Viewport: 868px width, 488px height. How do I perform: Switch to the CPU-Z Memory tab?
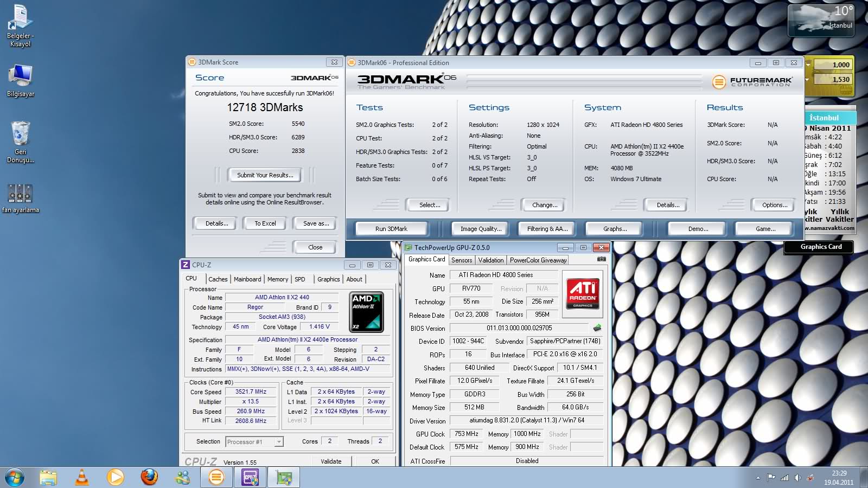pos(278,279)
